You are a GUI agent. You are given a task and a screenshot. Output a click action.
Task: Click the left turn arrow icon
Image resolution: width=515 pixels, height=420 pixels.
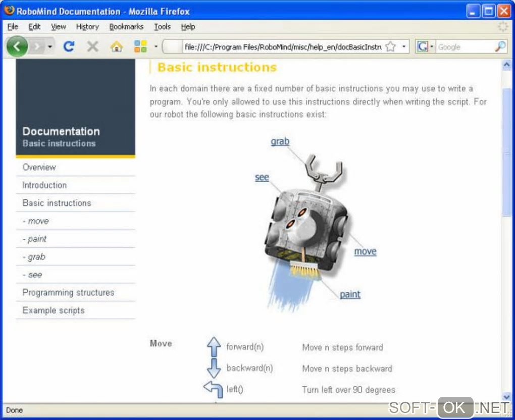214,390
